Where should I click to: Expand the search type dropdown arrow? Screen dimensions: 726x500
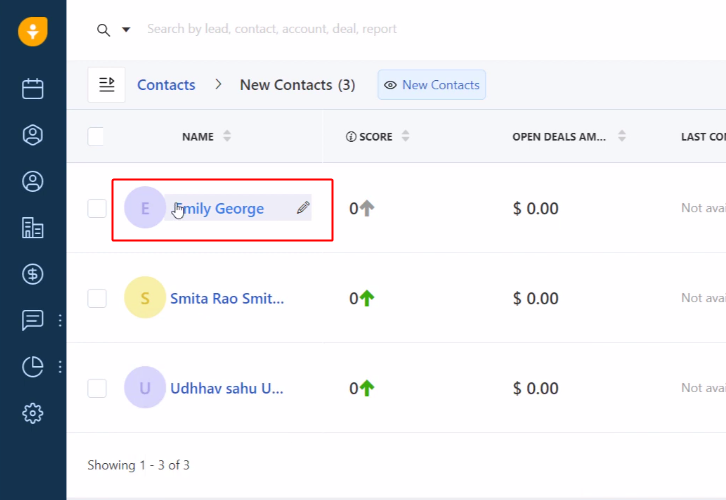(126, 30)
